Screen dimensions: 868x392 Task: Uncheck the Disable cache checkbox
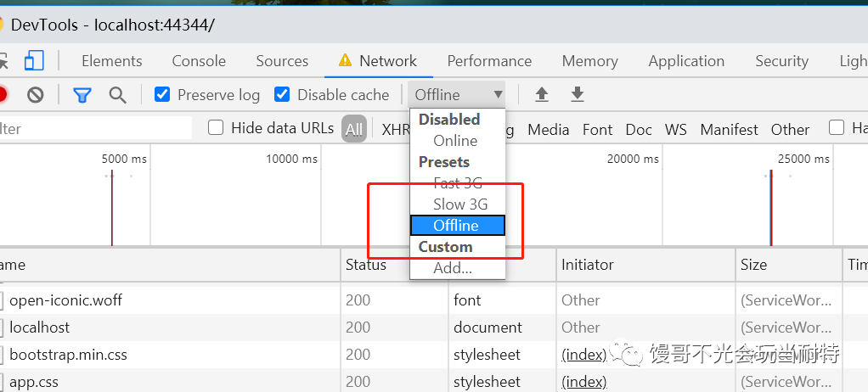(282, 94)
